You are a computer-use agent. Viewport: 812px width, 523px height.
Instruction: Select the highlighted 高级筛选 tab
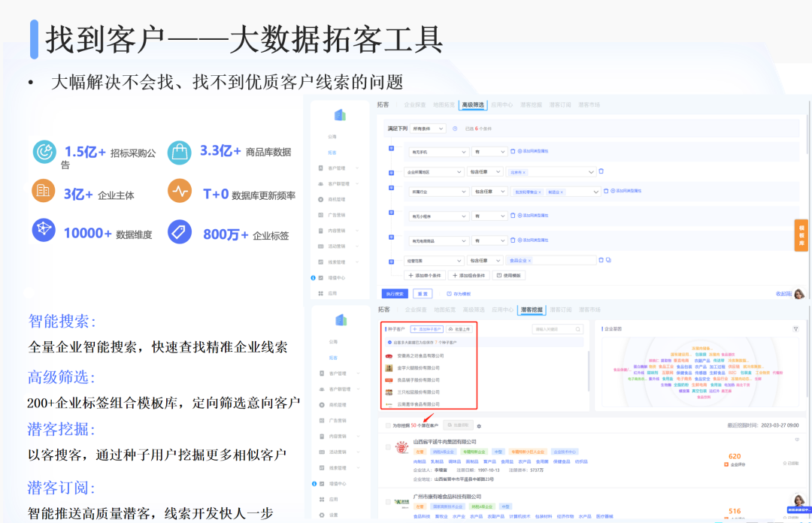coord(474,105)
